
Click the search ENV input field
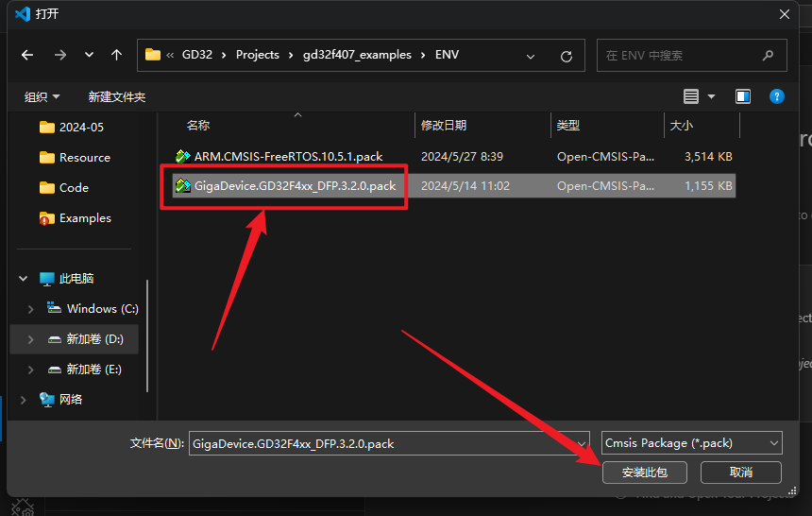(691, 55)
